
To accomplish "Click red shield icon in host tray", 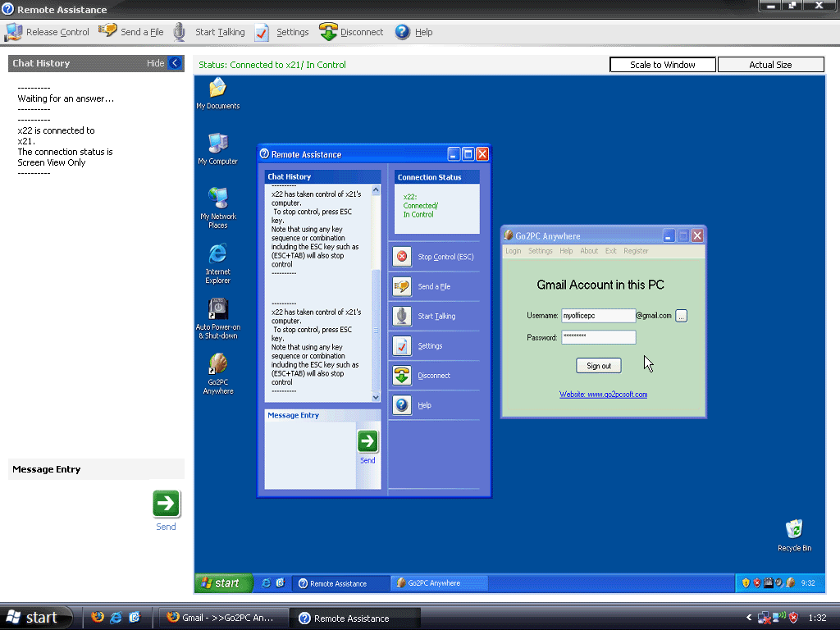I will (794, 618).
